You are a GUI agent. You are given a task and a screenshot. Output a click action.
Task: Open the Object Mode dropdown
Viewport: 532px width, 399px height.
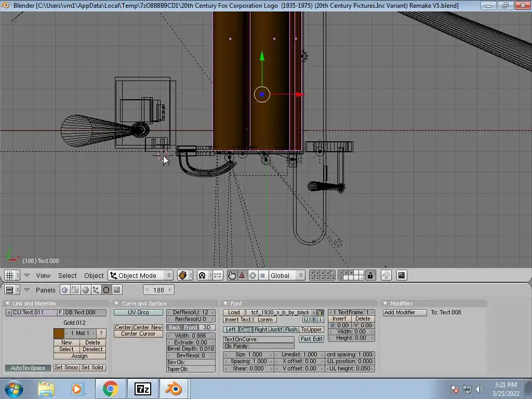point(140,275)
